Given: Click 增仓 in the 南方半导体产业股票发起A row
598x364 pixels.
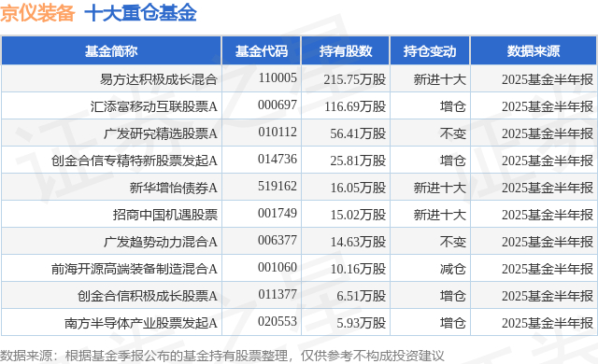Looking at the screenshot, I should 452,323.
